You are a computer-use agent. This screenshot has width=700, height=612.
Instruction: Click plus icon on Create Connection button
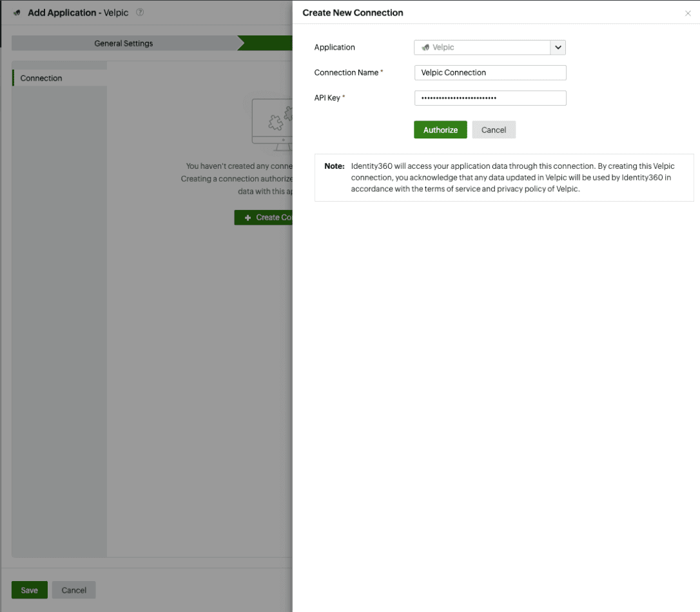(x=248, y=218)
